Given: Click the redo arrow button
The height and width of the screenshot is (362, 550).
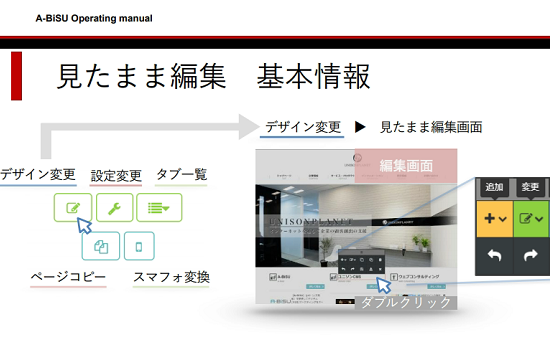Looking at the screenshot, I should click(x=531, y=256).
